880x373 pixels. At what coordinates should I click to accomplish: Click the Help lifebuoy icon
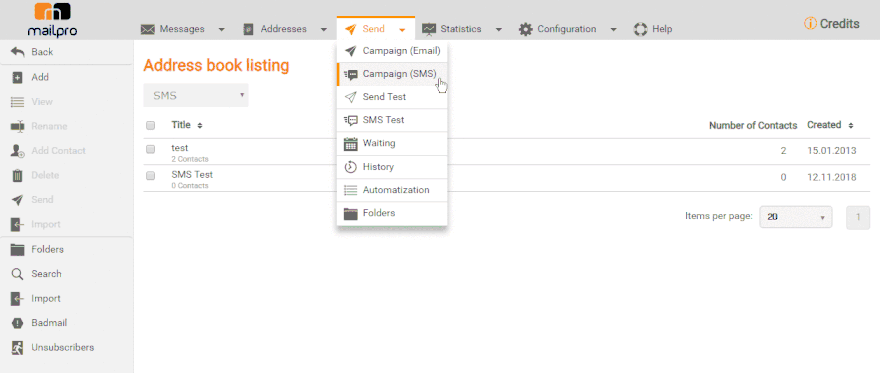pyautogui.click(x=640, y=29)
